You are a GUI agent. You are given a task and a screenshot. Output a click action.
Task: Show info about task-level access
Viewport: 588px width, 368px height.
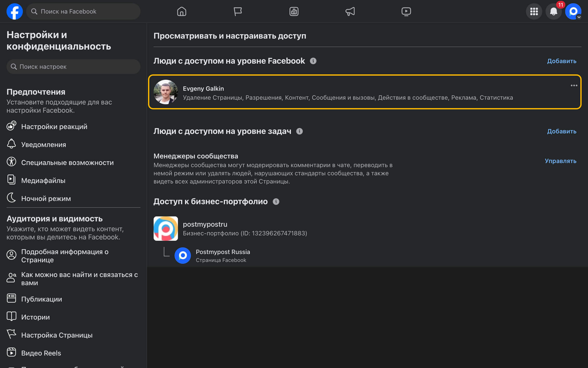pos(299,131)
